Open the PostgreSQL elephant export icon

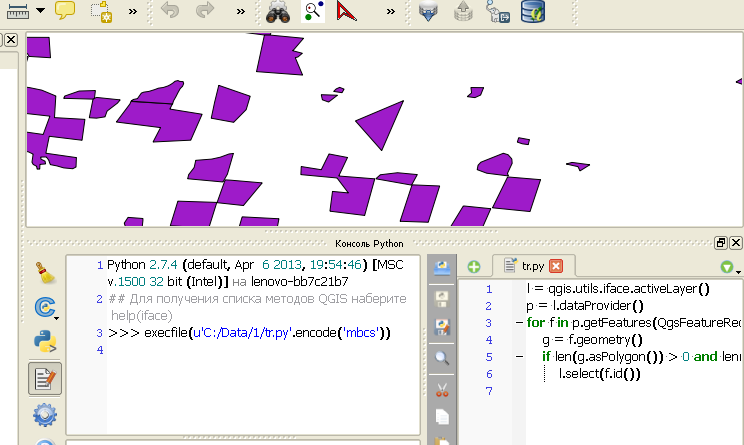coord(498,11)
